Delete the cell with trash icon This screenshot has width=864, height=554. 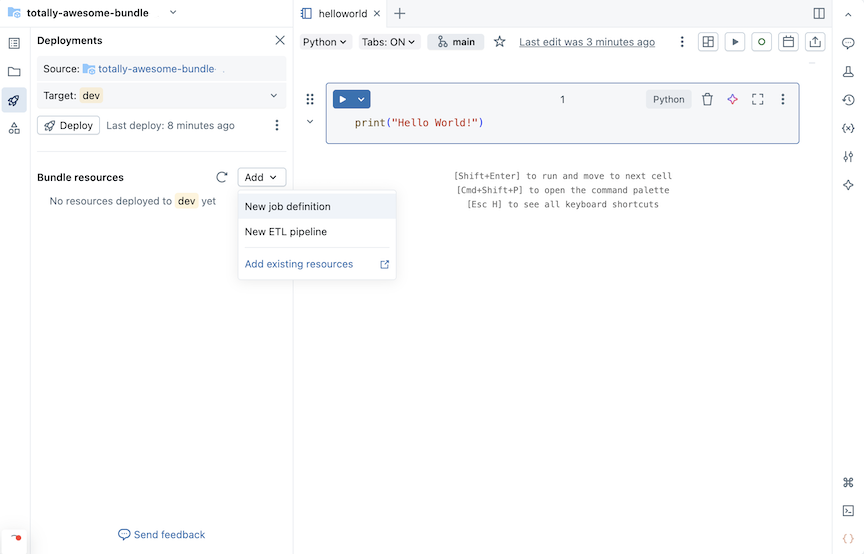pyautogui.click(x=707, y=99)
